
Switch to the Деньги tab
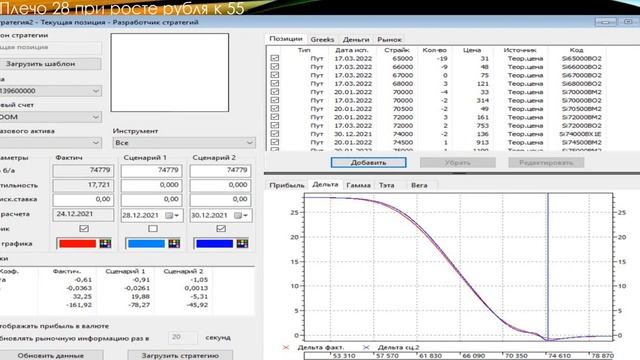[x=356, y=40]
